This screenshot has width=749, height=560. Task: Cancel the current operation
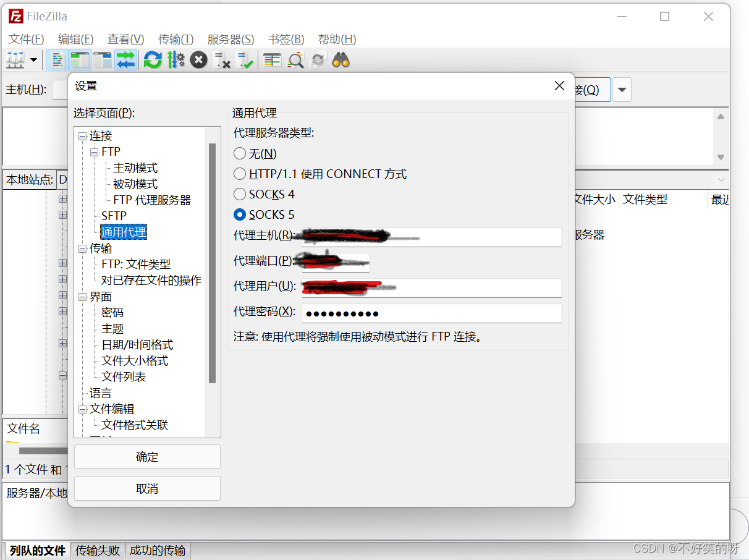[198, 60]
